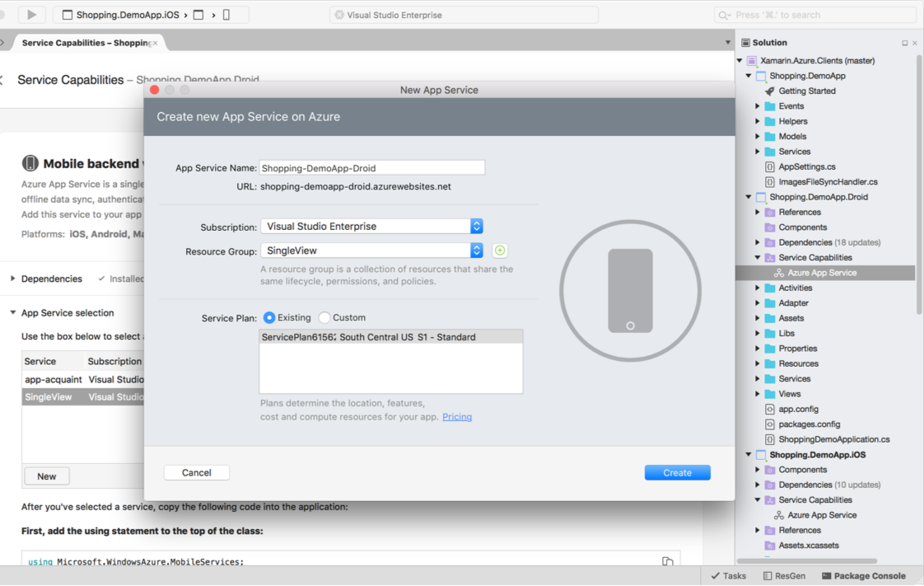Open the Resource Group dropdown
924x586 pixels.
(372, 251)
